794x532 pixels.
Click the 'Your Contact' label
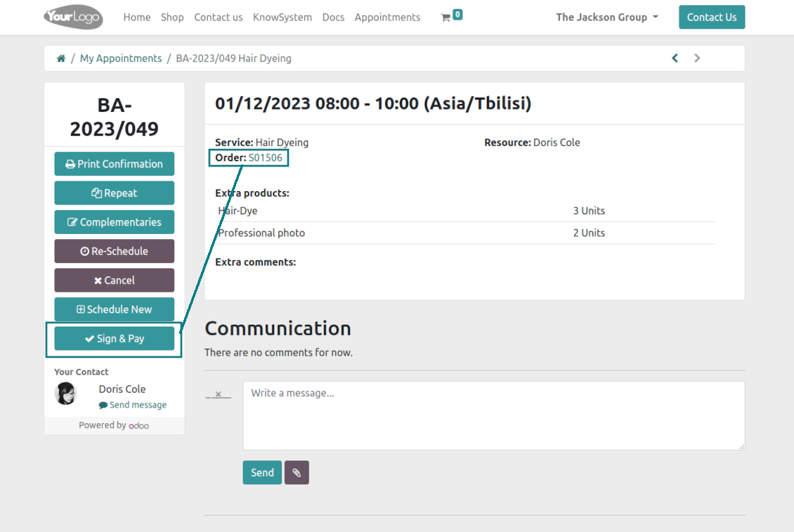(x=82, y=372)
